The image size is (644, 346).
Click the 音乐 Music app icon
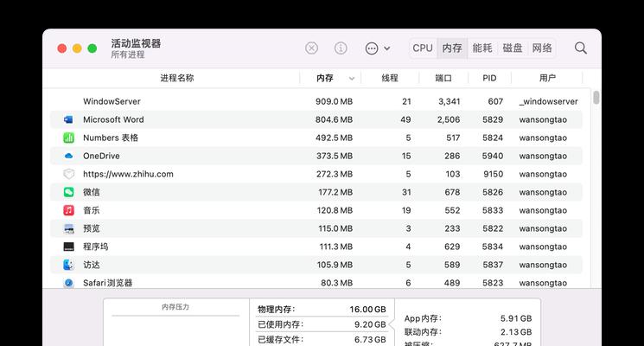[68, 210]
